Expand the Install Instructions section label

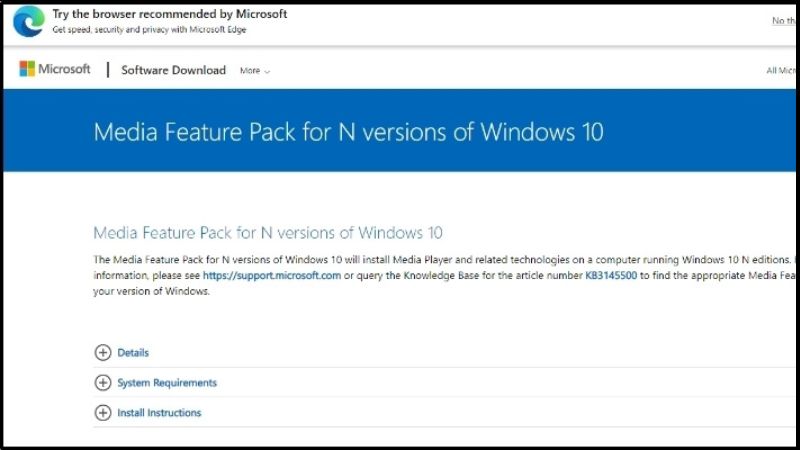pyautogui.click(x=159, y=413)
